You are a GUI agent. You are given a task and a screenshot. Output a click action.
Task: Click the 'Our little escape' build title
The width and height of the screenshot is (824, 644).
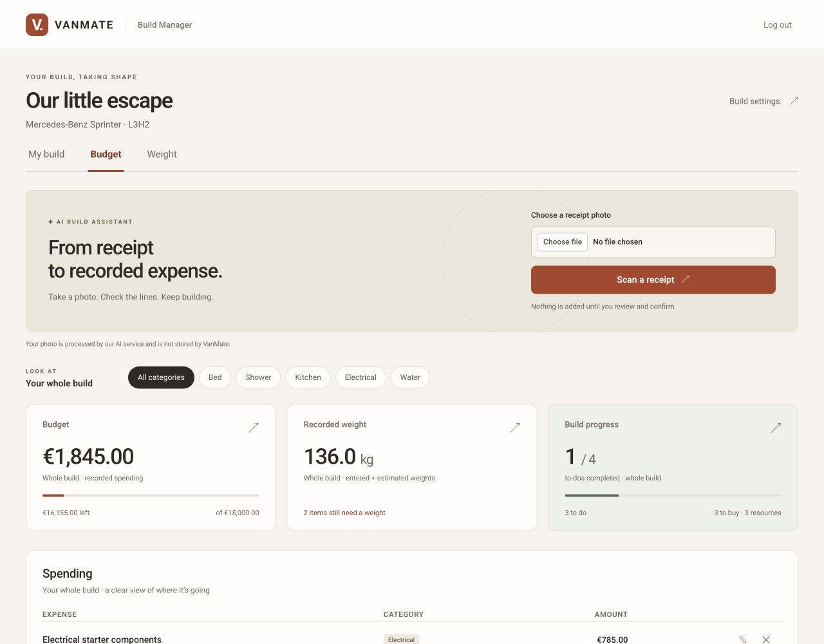pyautogui.click(x=99, y=100)
